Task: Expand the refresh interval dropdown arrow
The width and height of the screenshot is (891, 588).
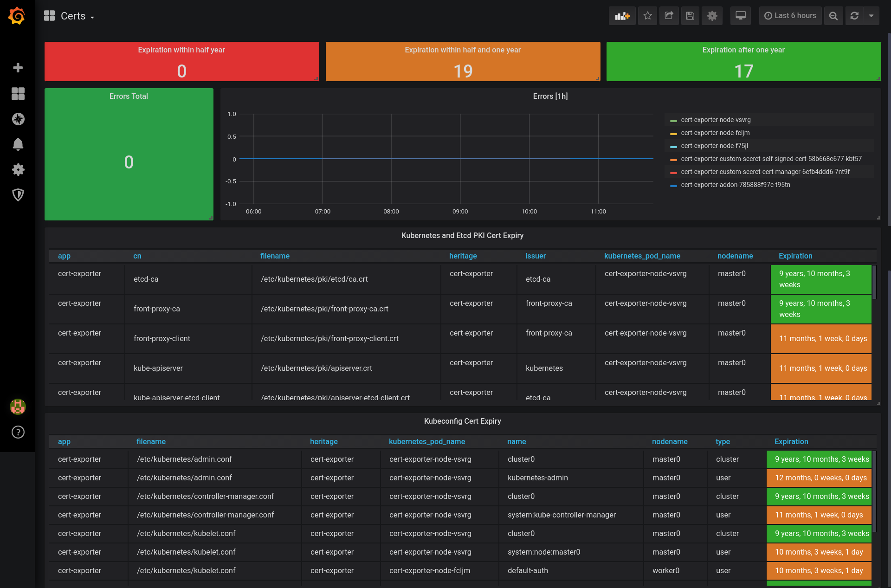Action: tap(871, 16)
